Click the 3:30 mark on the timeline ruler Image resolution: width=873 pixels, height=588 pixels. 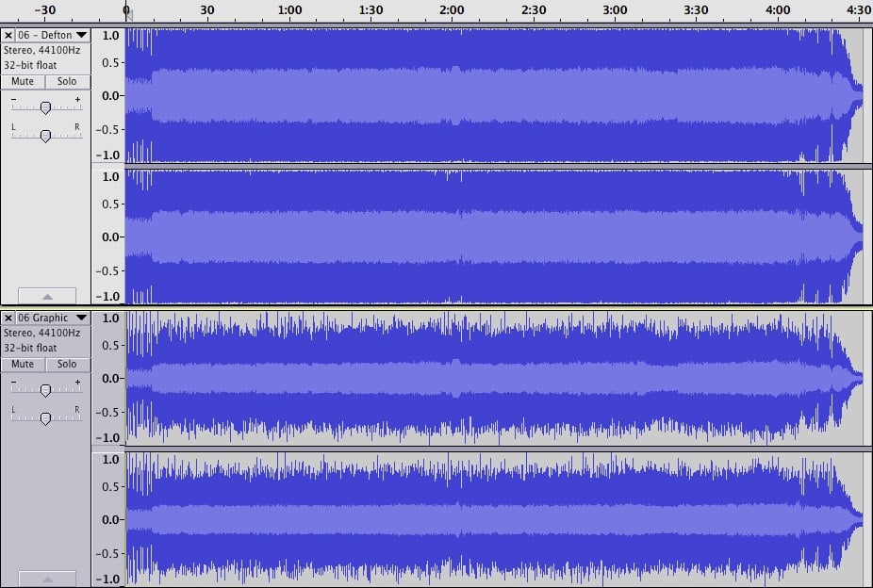click(696, 10)
